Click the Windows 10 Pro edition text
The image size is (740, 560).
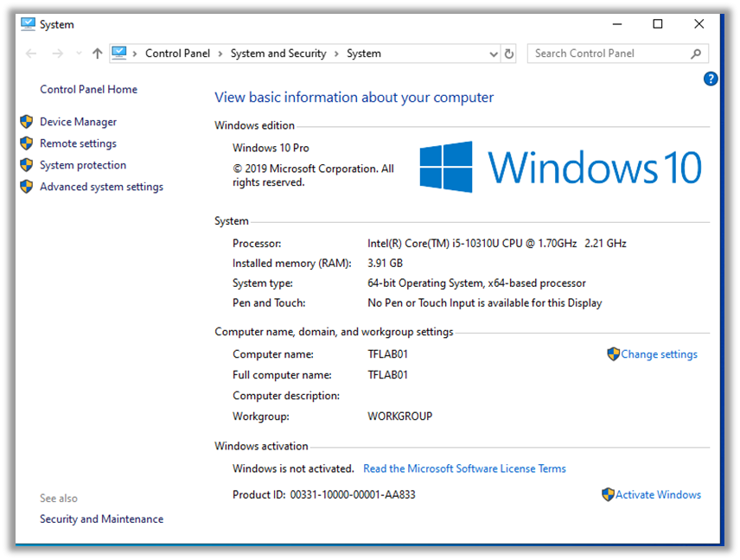(271, 148)
